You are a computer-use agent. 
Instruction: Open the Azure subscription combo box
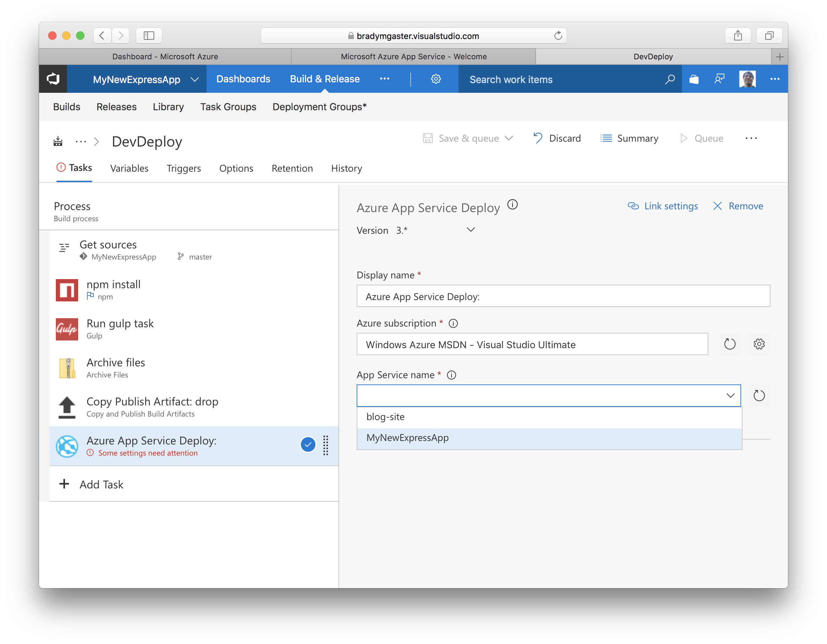532,344
